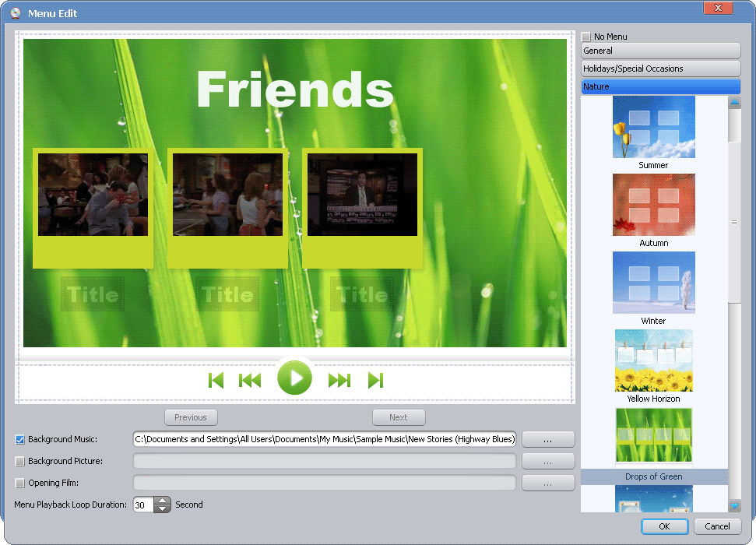The image size is (756, 545).
Task: Click the Next page button
Action: point(399,417)
